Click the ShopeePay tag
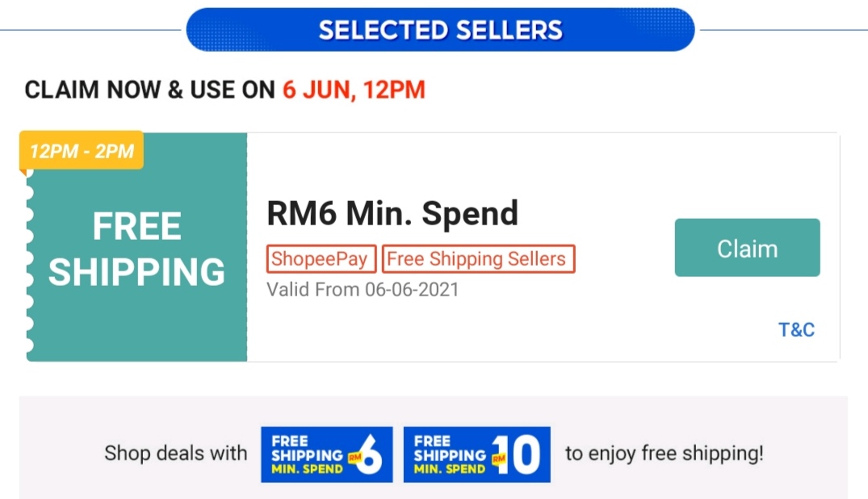Viewport: 868px width, 499px height. pyautogui.click(x=321, y=259)
